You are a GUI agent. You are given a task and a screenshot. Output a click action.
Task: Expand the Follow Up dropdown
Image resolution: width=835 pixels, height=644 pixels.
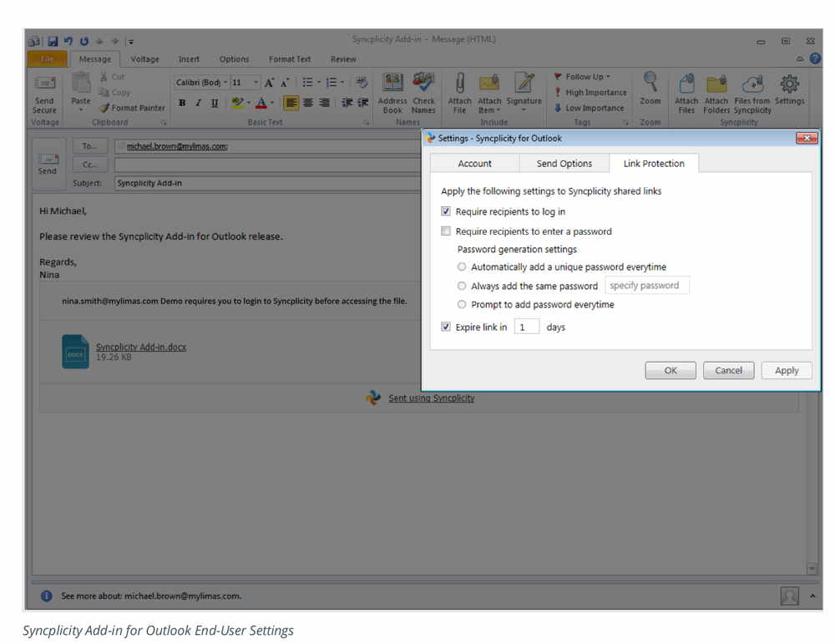tap(608, 77)
